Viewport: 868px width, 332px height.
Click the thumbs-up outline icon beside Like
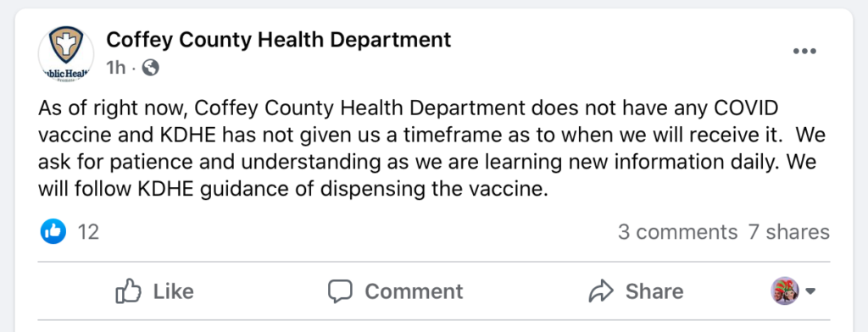pyautogui.click(x=129, y=291)
